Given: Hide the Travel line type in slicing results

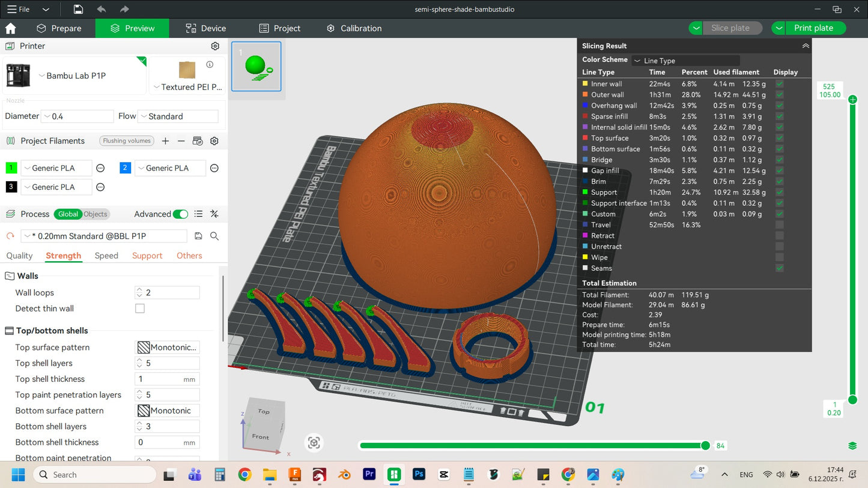Looking at the screenshot, I should point(779,224).
